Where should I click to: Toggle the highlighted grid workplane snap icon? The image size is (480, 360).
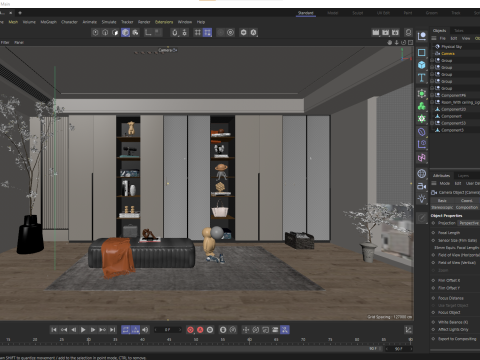pyautogui.click(x=207, y=32)
